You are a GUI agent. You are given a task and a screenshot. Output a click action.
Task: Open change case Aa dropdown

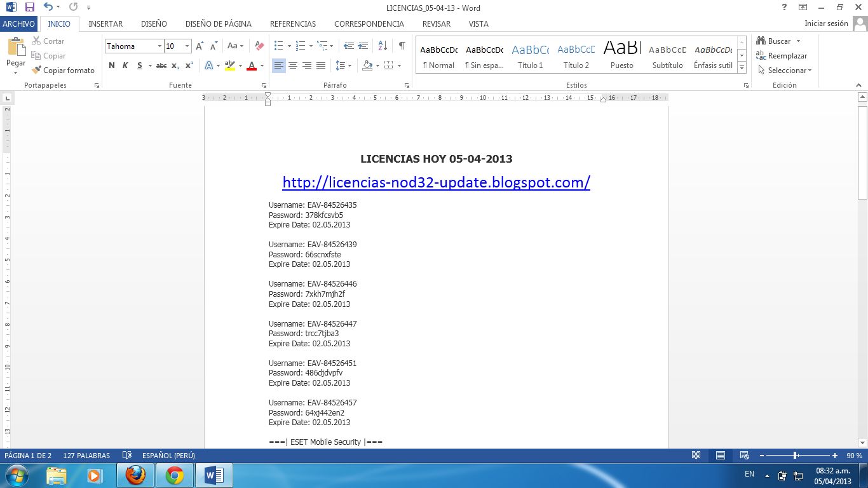235,46
